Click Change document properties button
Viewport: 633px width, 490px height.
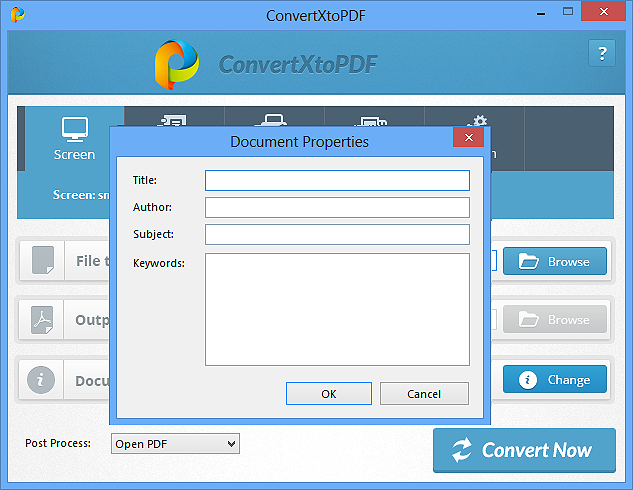pos(555,379)
